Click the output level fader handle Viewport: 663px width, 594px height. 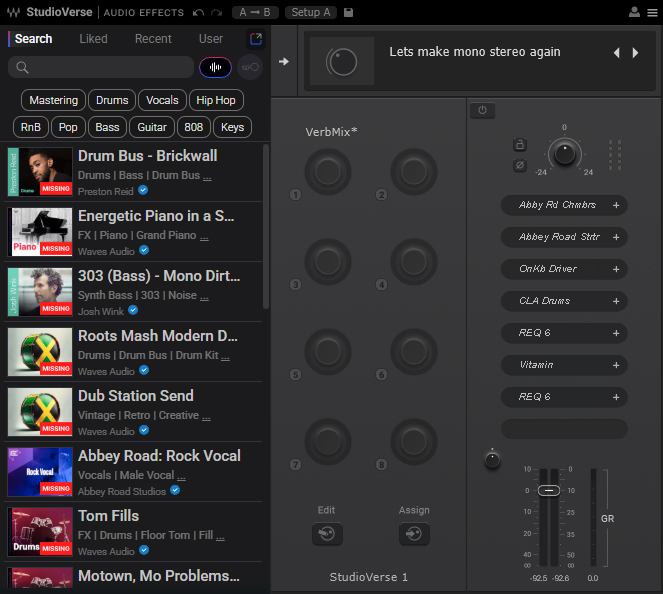[x=549, y=490]
